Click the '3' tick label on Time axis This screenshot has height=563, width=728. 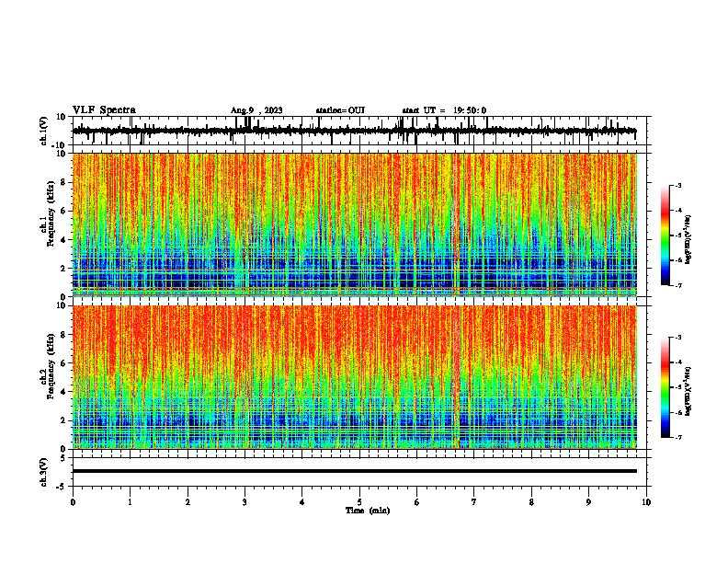pyautogui.click(x=245, y=502)
